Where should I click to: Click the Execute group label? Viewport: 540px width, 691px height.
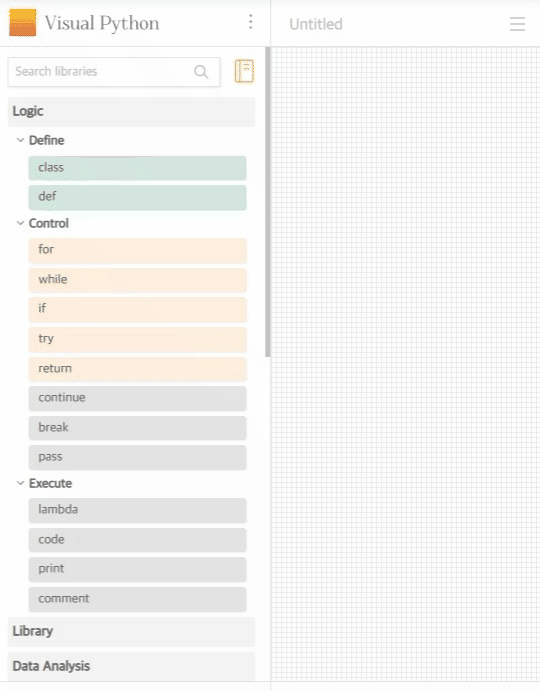click(50, 483)
